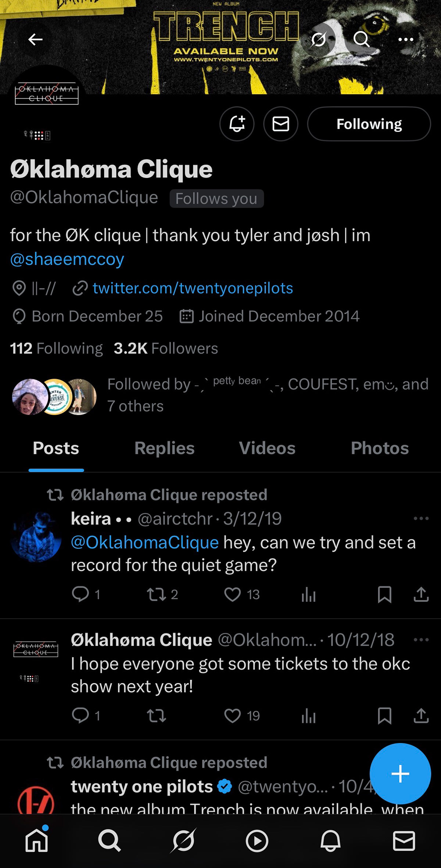Send a direct message via envelope button

click(281, 124)
